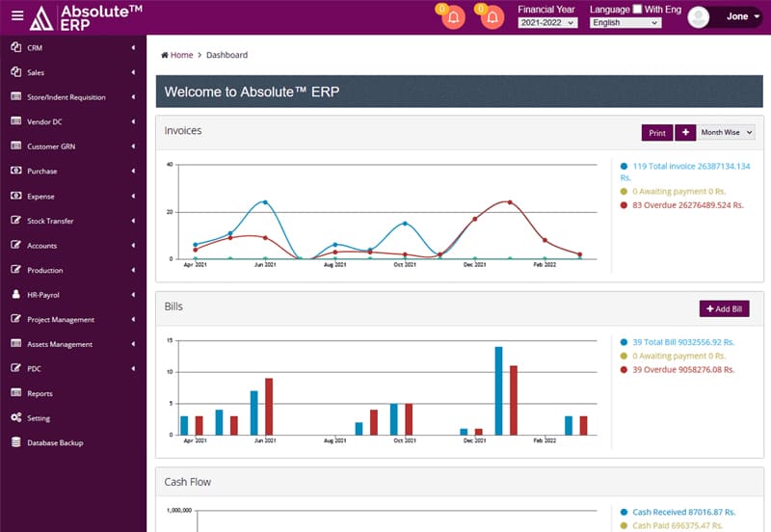Screen dimensions: 771x532
Task: Click the Home icon in breadcrumb
Action: [165, 55]
